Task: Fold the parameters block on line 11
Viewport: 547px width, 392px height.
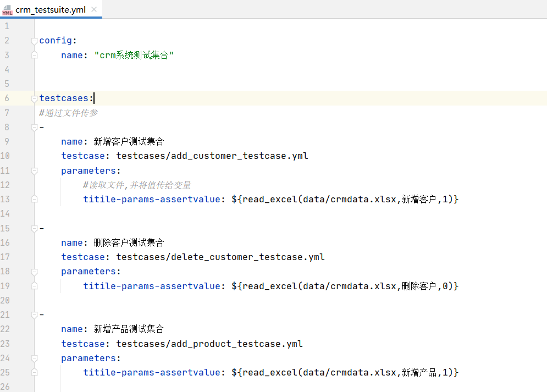Action: 35,170
